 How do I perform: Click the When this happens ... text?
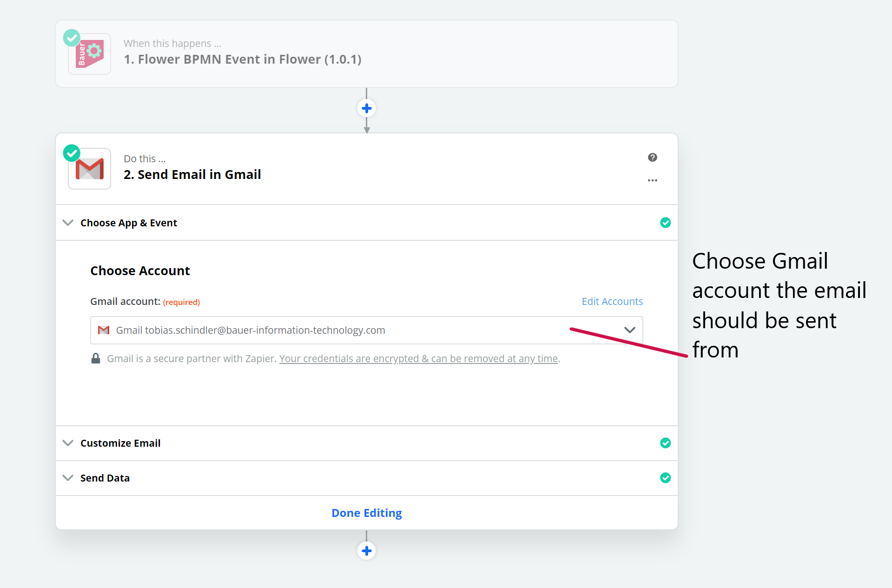172,43
